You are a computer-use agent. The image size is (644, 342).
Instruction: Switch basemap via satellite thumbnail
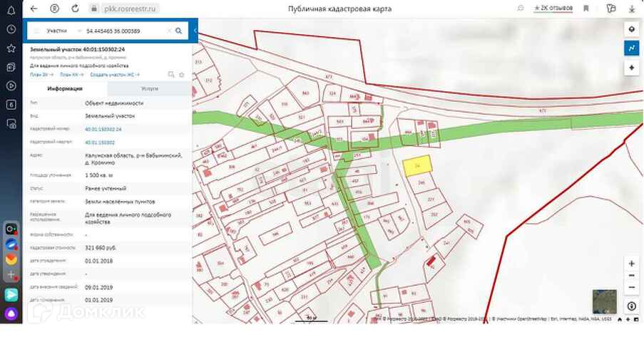(605, 301)
